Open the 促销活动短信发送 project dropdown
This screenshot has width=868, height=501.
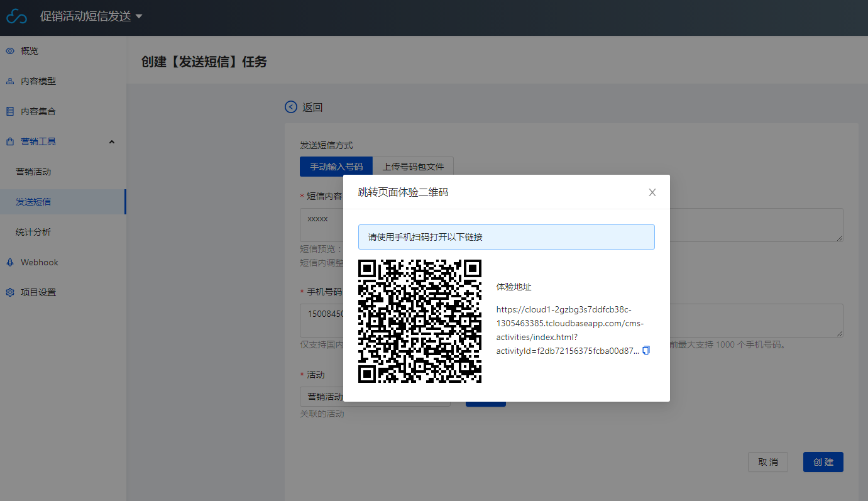coord(91,16)
